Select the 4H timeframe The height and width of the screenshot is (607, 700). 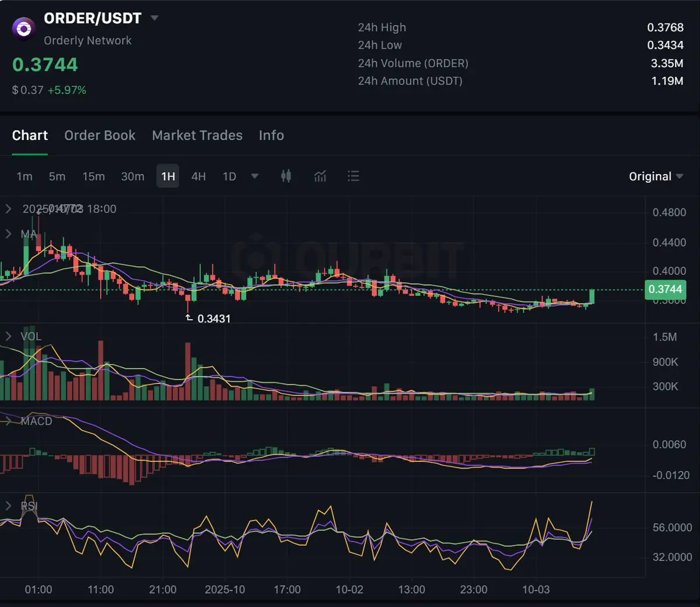tap(198, 176)
